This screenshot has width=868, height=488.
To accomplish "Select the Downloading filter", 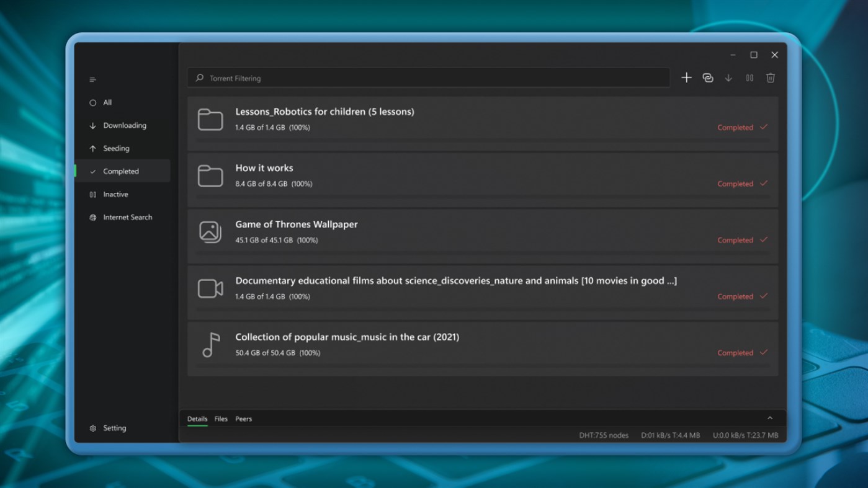I will tap(125, 125).
